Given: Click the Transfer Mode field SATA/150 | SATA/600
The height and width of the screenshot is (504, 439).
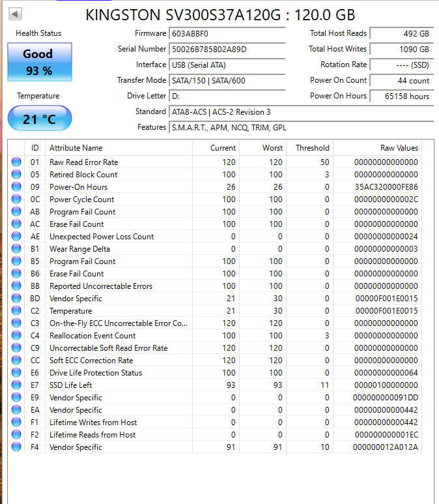Looking at the screenshot, I should [227, 80].
